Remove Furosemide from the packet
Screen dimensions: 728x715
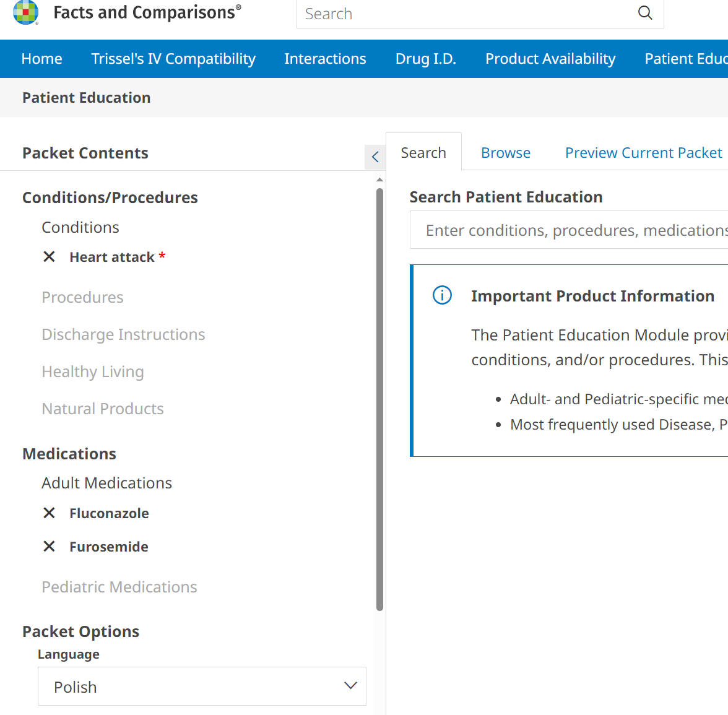50,547
